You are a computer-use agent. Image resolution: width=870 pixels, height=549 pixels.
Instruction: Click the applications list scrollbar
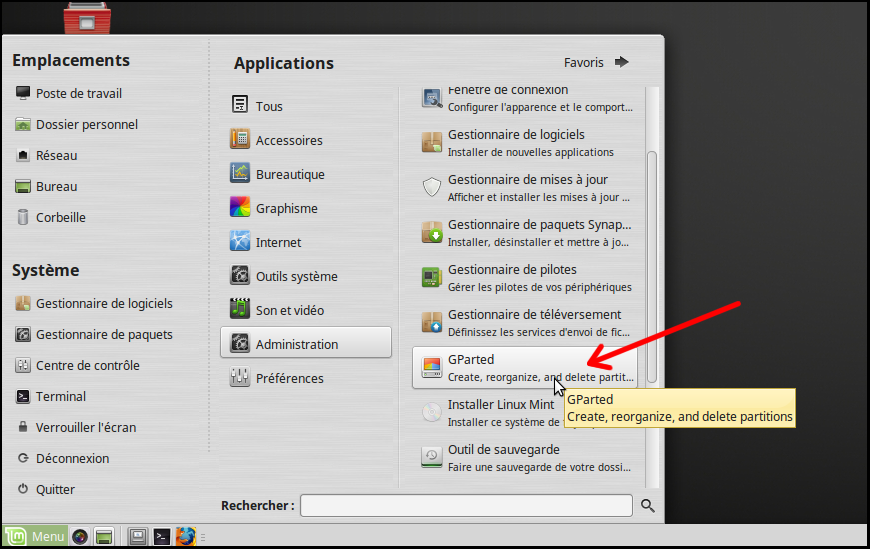[x=652, y=265]
